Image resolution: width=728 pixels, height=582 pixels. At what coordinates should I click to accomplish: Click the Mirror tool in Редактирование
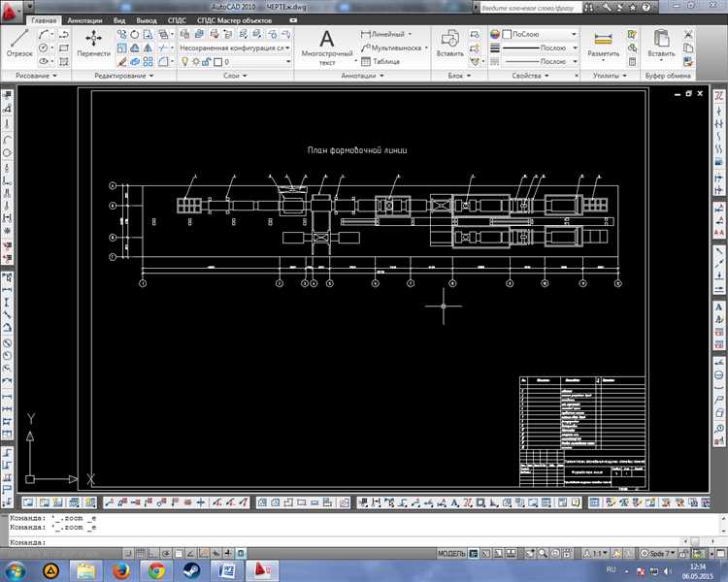click(148, 48)
